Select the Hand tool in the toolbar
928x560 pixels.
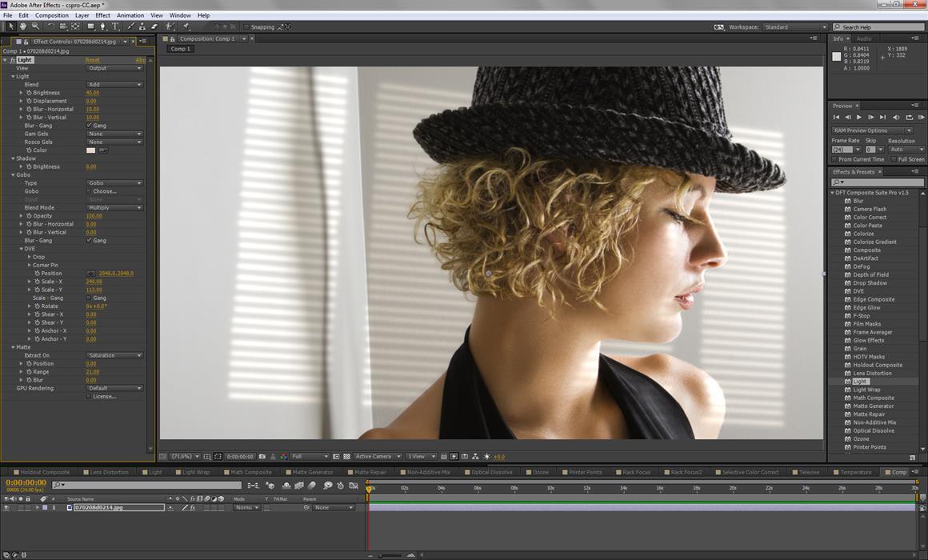click(22, 26)
